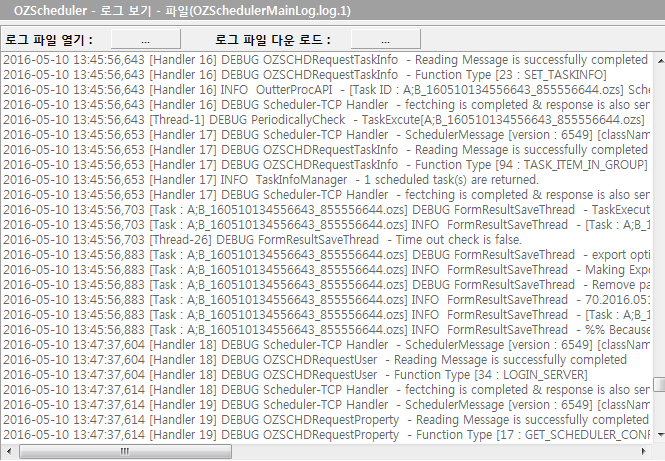Click the OZScheduler log viewer title bar

(x=332, y=10)
